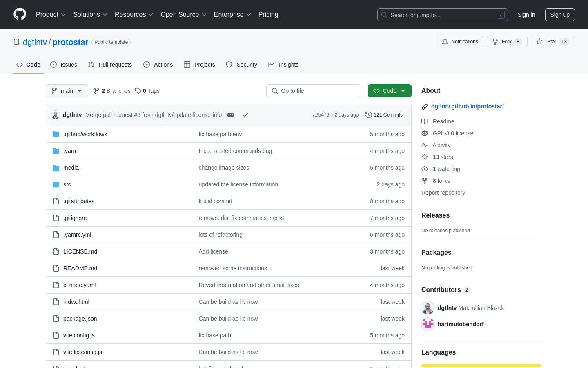
Task: Open the Security tab
Action: pyautogui.click(x=242, y=65)
